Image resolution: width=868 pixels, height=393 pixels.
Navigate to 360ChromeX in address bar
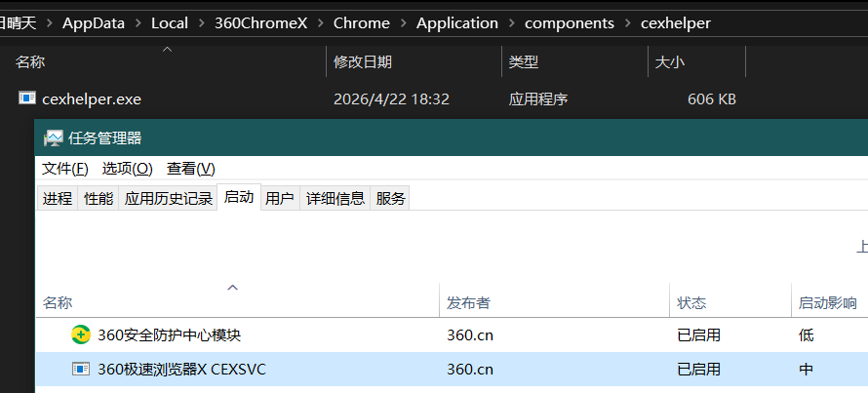(x=260, y=23)
